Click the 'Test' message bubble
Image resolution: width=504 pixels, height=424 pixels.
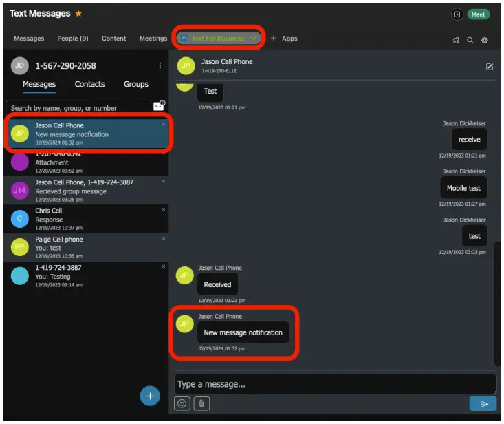coord(210,92)
